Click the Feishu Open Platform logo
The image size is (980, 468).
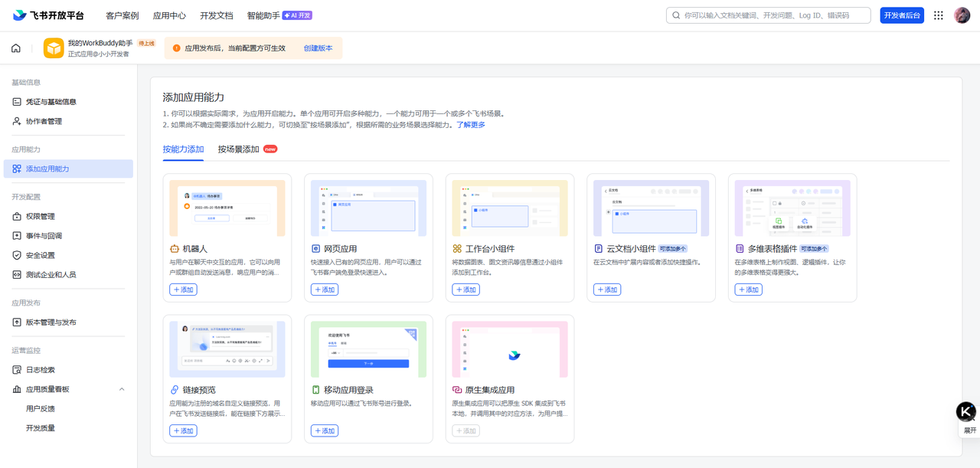click(48, 15)
